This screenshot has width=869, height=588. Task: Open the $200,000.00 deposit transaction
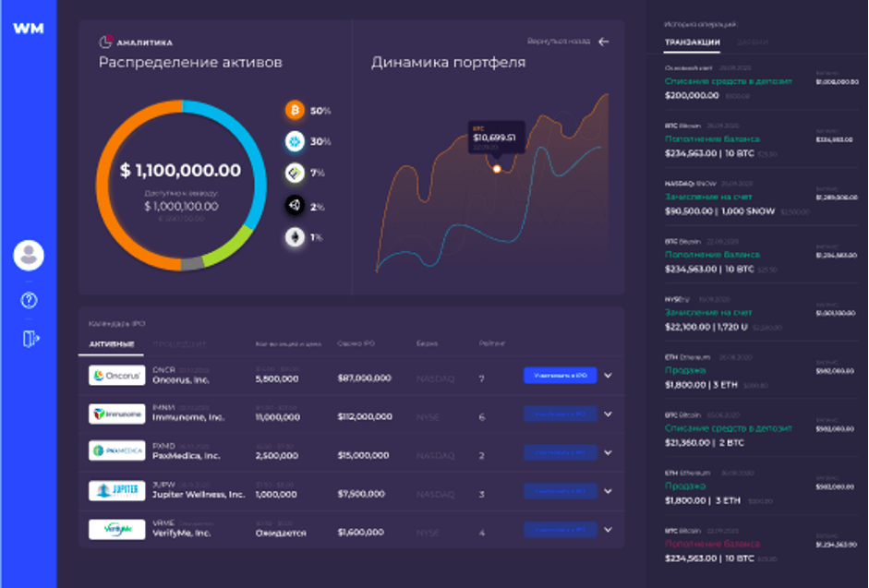(762, 81)
